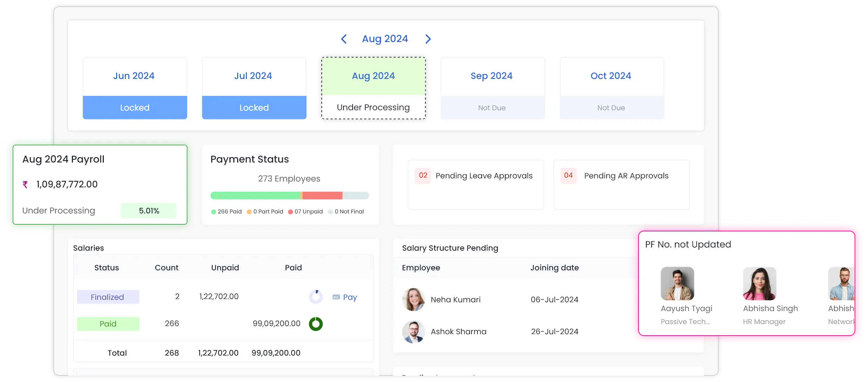Click the previous month chevron arrow
The height and width of the screenshot is (382, 868).
click(x=344, y=39)
